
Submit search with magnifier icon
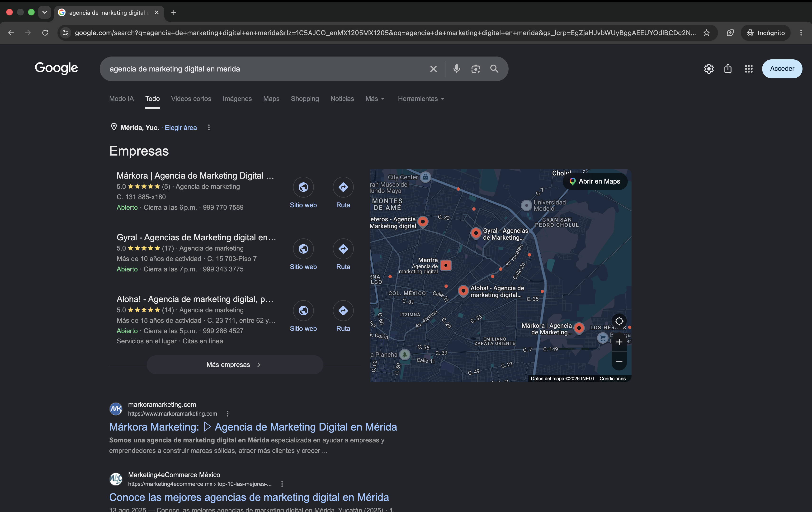(494, 69)
